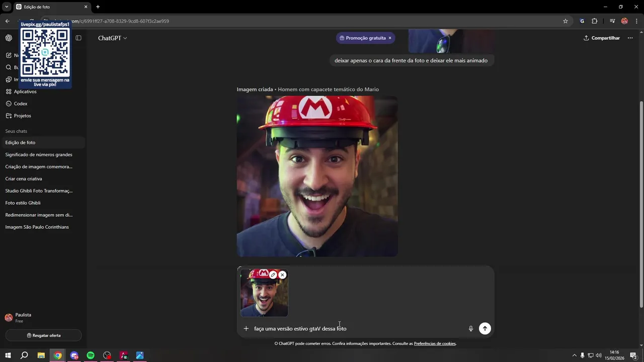Click the G extension icon in the toolbar
The height and width of the screenshot is (362, 644).
pyautogui.click(x=582, y=21)
